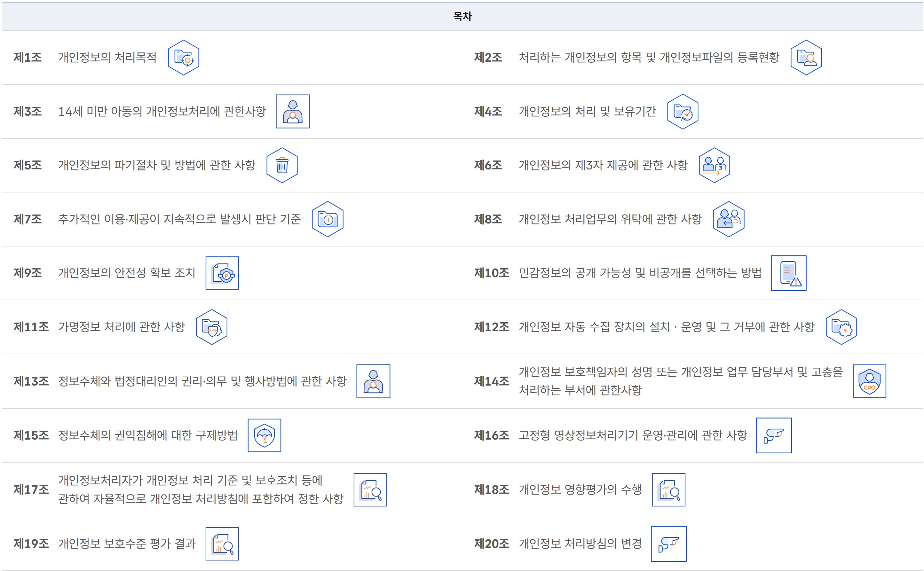
Task: Click the shield document icon beside 제9조
Action: (222, 273)
